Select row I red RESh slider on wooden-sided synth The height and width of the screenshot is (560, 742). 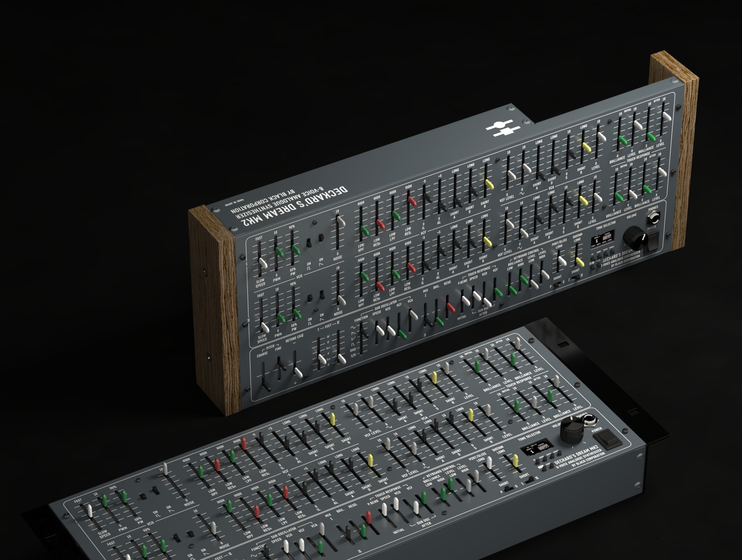click(381, 224)
